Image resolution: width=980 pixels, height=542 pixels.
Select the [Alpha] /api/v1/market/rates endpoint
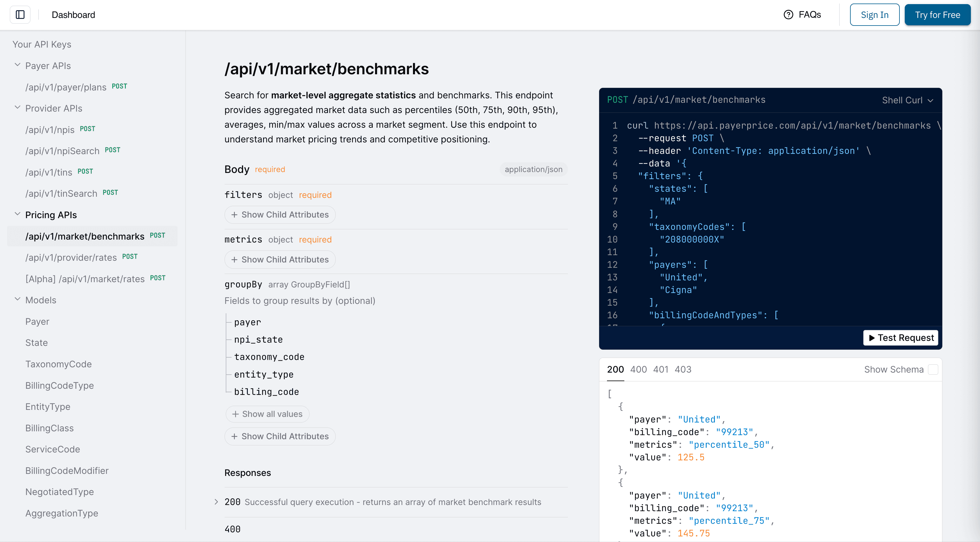[x=85, y=279]
